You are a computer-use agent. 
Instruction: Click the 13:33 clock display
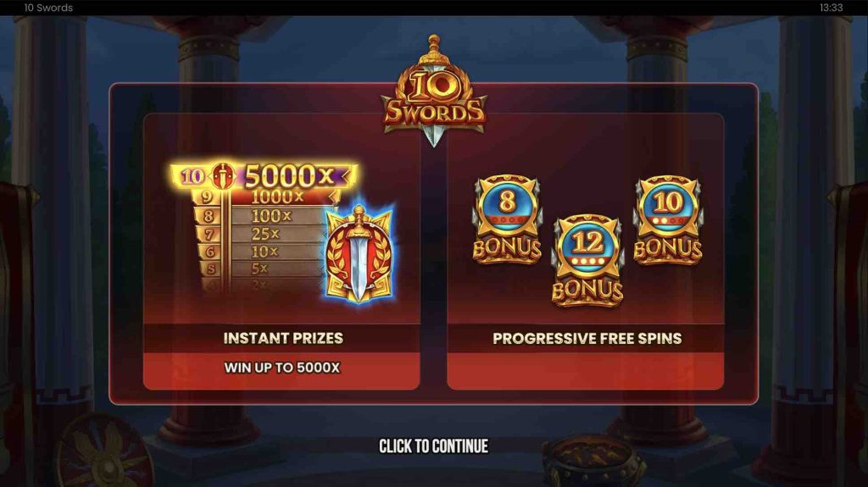click(831, 8)
